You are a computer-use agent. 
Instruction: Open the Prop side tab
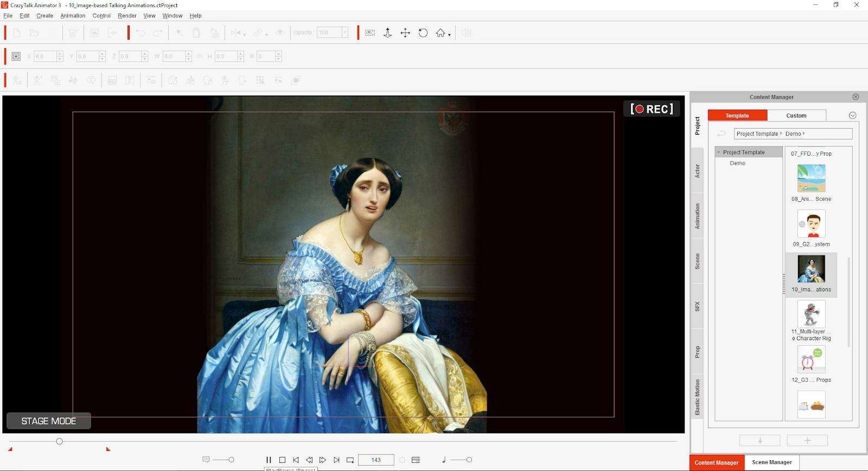click(x=698, y=352)
